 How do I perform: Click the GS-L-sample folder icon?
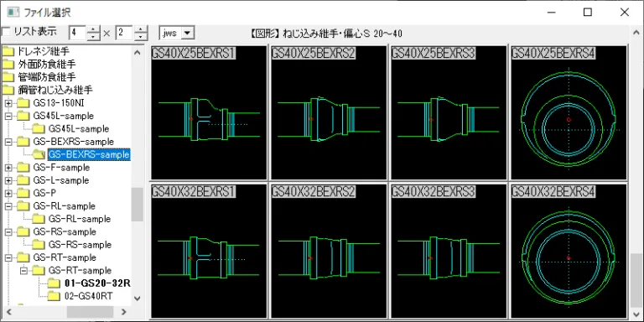point(23,180)
